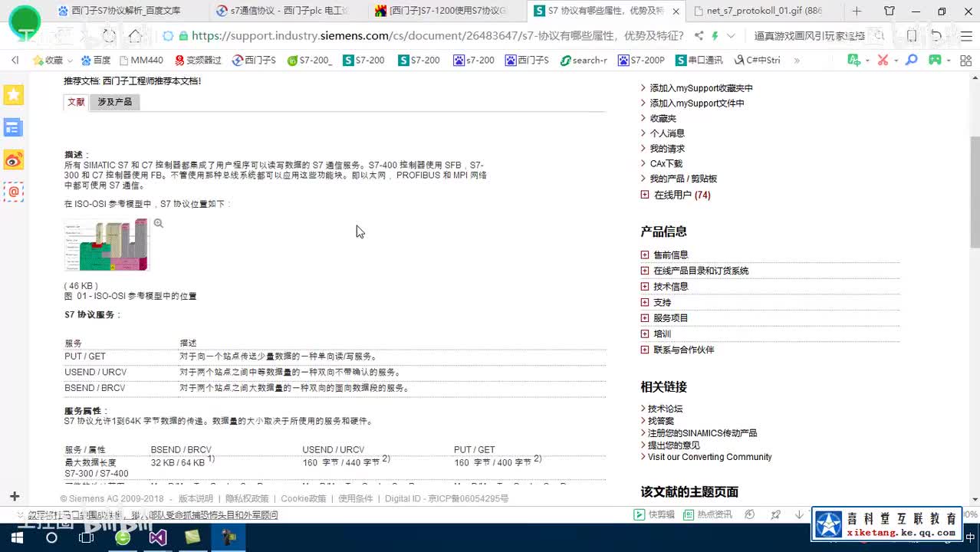Expand the 技术信息 section
The image size is (980, 552).
pyautogui.click(x=645, y=286)
